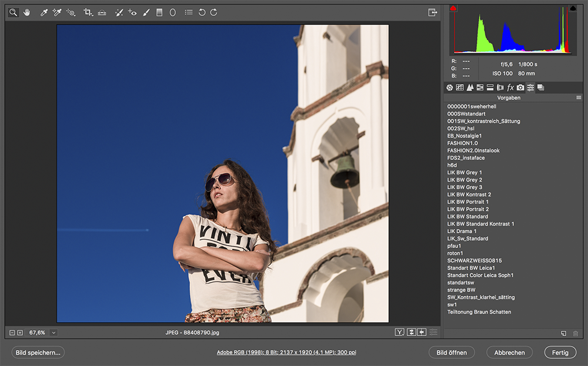The width and height of the screenshot is (588, 366).
Task: Apply the LIK BW Portrait 1 preset
Action: [x=467, y=202]
